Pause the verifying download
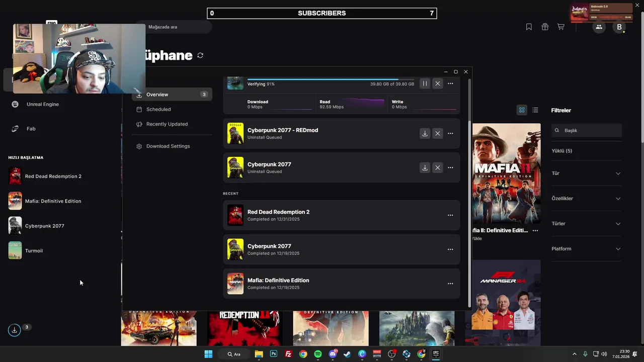 pyautogui.click(x=425, y=83)
